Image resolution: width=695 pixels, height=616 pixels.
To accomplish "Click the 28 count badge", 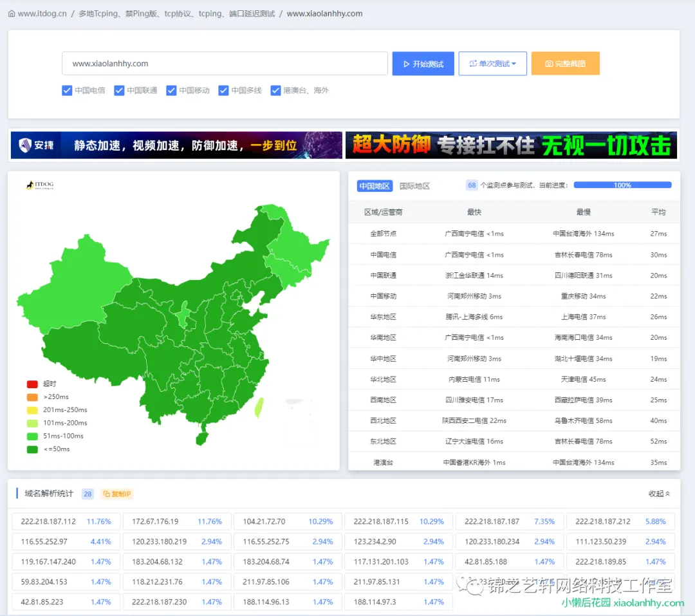I will tap(88, 494).
